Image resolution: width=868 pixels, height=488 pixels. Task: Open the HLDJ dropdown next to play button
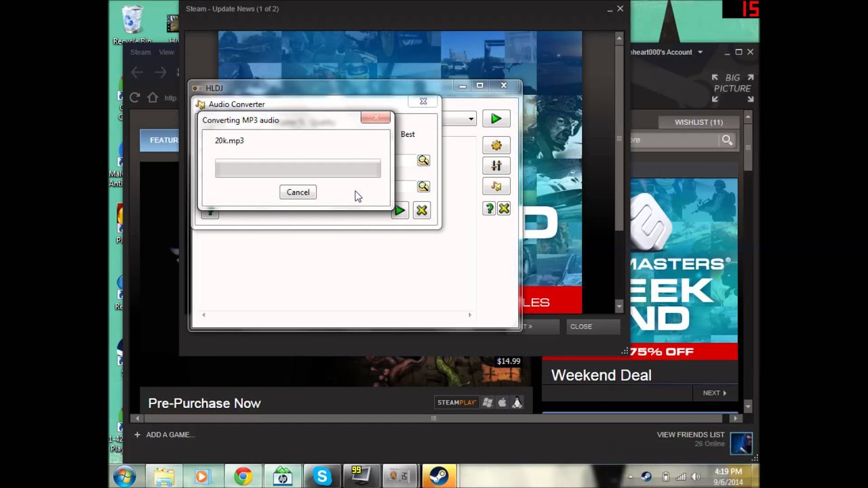[471, 119]
